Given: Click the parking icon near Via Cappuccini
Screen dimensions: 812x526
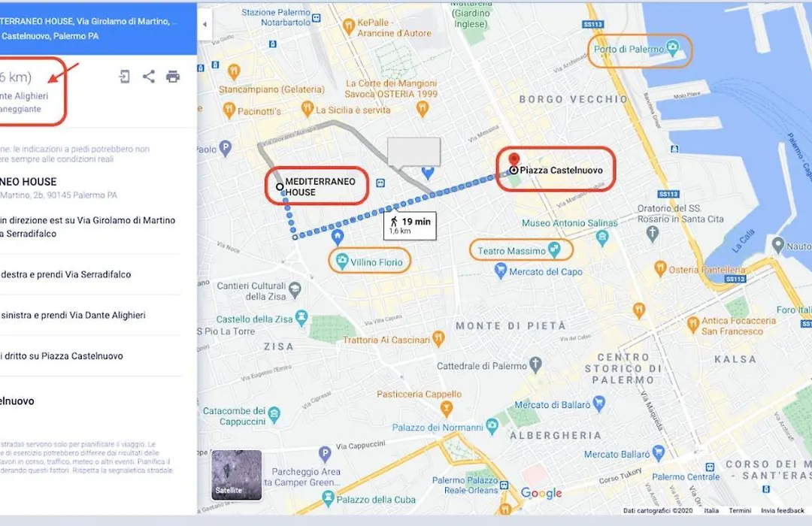Looking at the screenshot, I should tap(325, 454).
